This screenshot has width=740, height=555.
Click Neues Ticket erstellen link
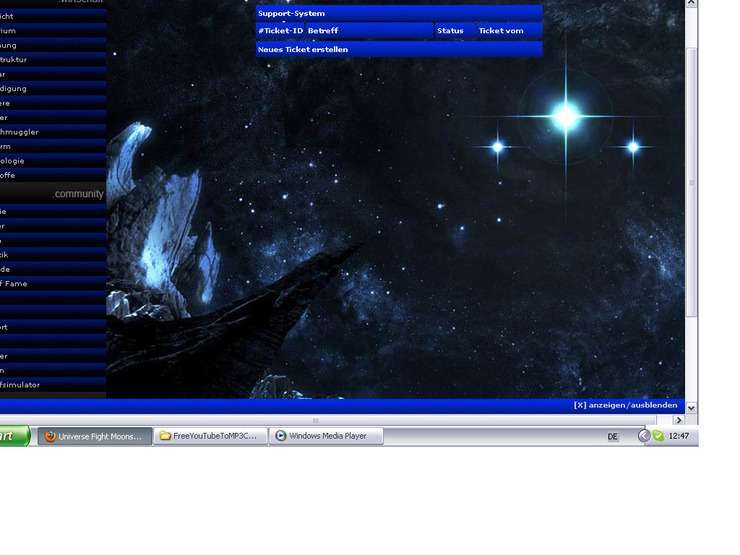[303, 49]
